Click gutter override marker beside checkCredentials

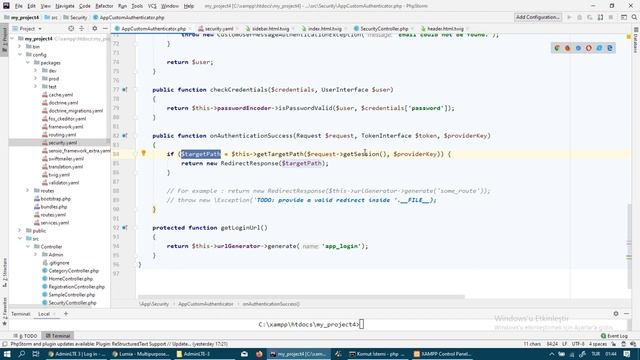[124, 89]
